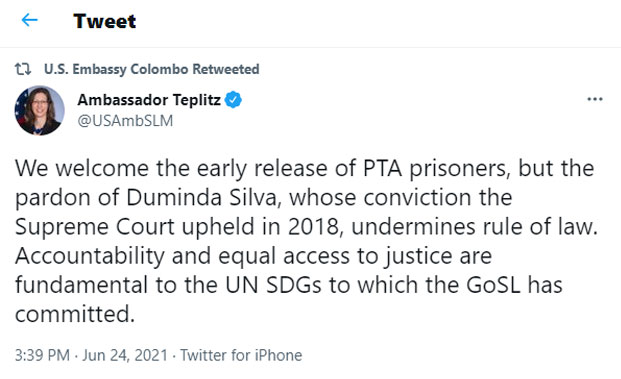Click the Tweet header title
621x379 pixels.
105,21
